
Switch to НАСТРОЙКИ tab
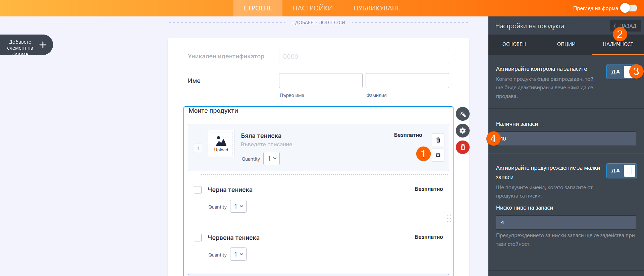[313, 8]
